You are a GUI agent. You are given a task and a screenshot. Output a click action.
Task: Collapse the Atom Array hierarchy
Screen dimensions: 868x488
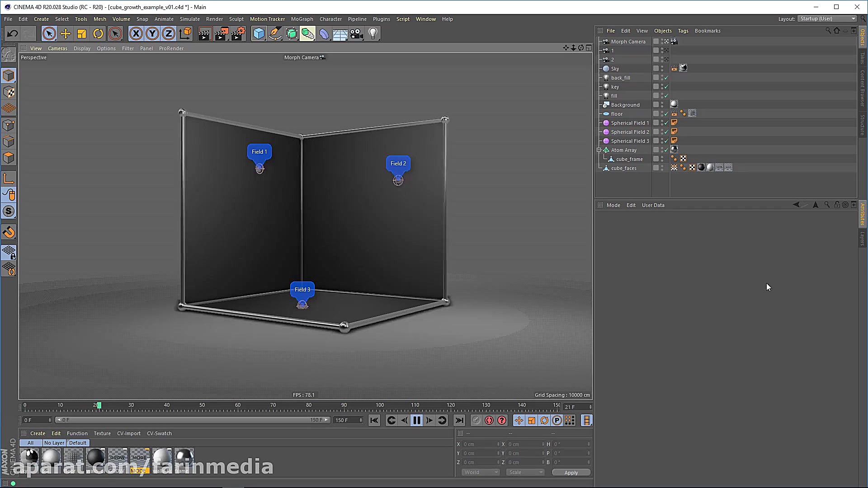[x=599, y=150]
